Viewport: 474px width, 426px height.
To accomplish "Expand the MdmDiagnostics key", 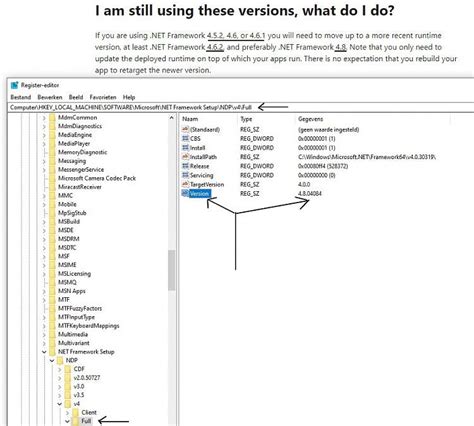I will 44,126.
